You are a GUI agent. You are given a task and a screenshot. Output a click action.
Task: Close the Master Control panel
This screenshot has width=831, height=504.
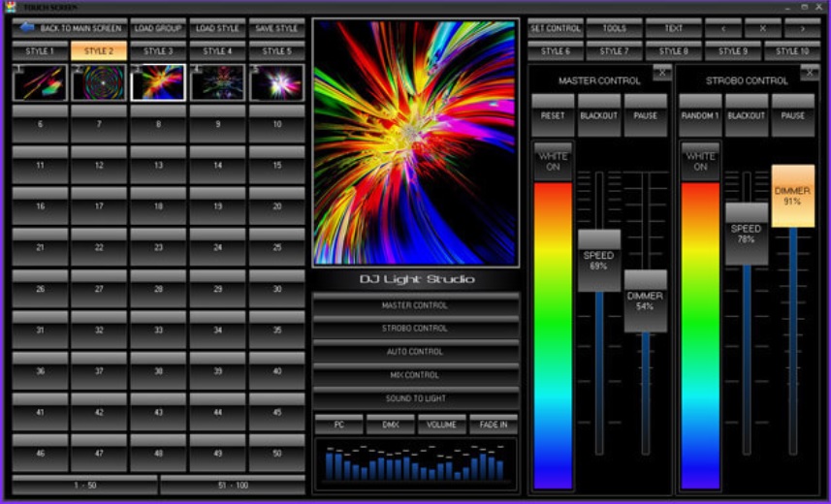pos(662,72)
